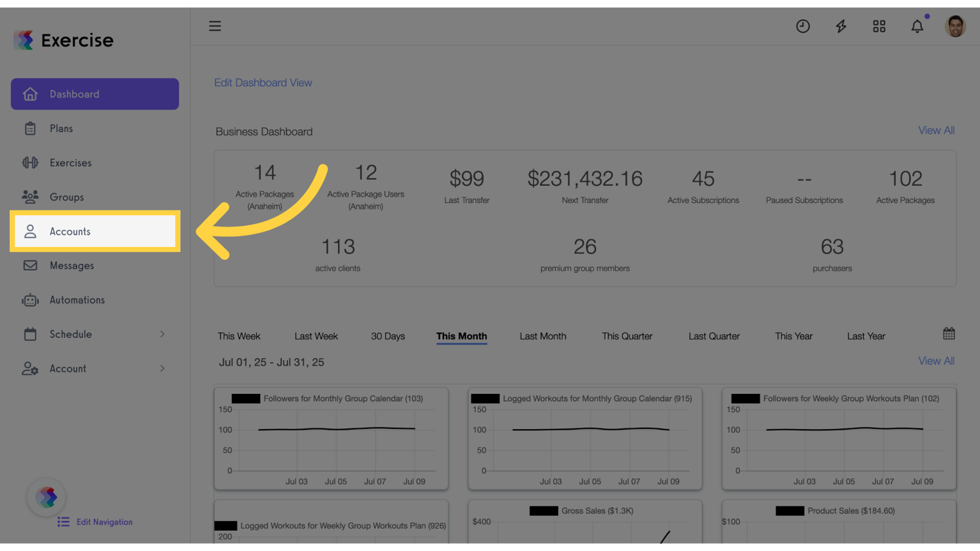This screenshot has height=551, width=980.
Task: Click the Edit Dashboard View link
Action: [263, 83]
